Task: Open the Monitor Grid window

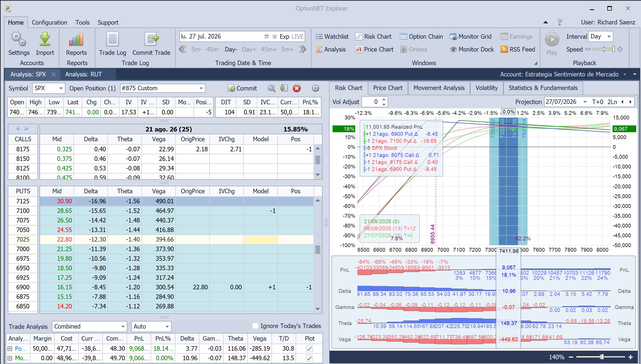Action: 470,37
